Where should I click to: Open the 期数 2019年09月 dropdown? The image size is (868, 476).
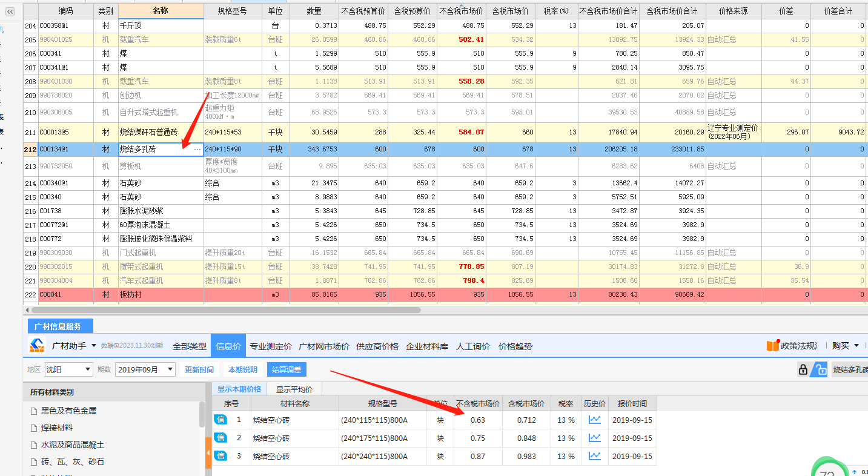(x=145, y=369)
